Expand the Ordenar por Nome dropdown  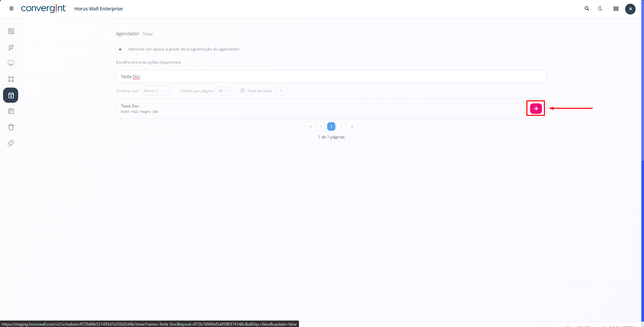tap(156, 91)
